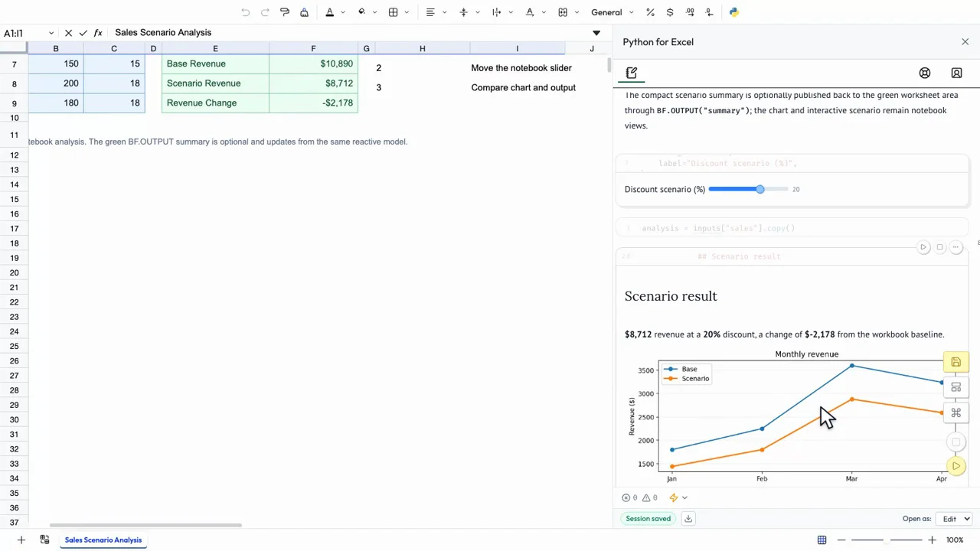Image resolution: width=980 pixels, height=551 pixels.
Task: Click the user profile icon in Python panel
Action: [956, 73]
